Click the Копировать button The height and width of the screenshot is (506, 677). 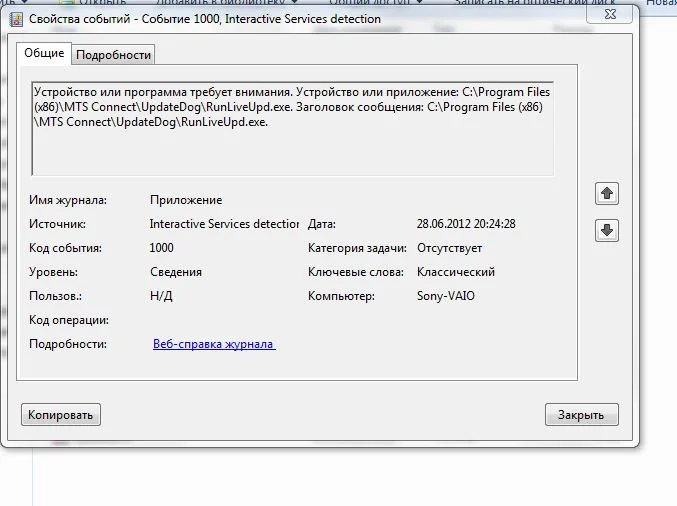click(61, 415)
